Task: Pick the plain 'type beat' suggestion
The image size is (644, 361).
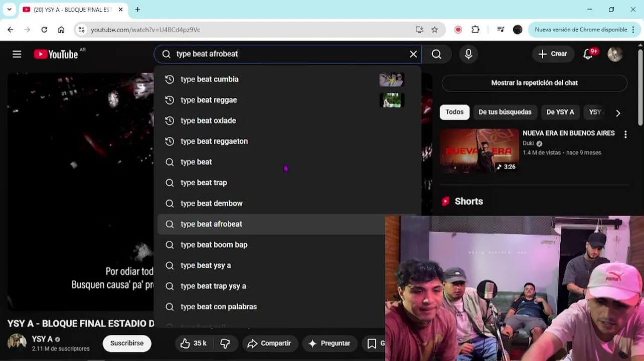Action: click(287, 162)
